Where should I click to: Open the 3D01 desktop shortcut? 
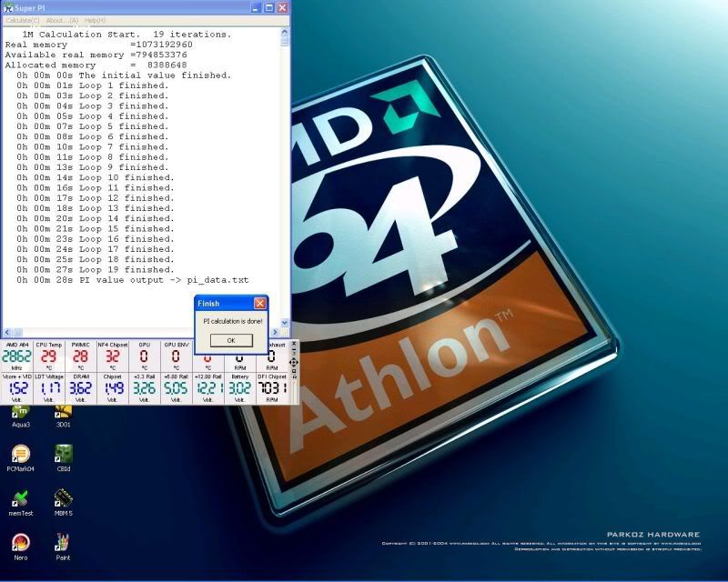63,416
